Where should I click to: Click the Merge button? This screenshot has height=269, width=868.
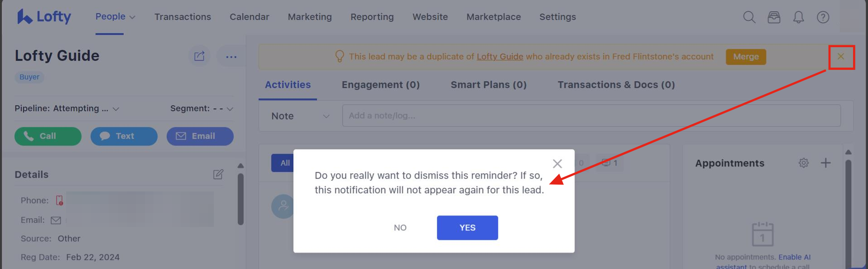[x=746, y=57]
